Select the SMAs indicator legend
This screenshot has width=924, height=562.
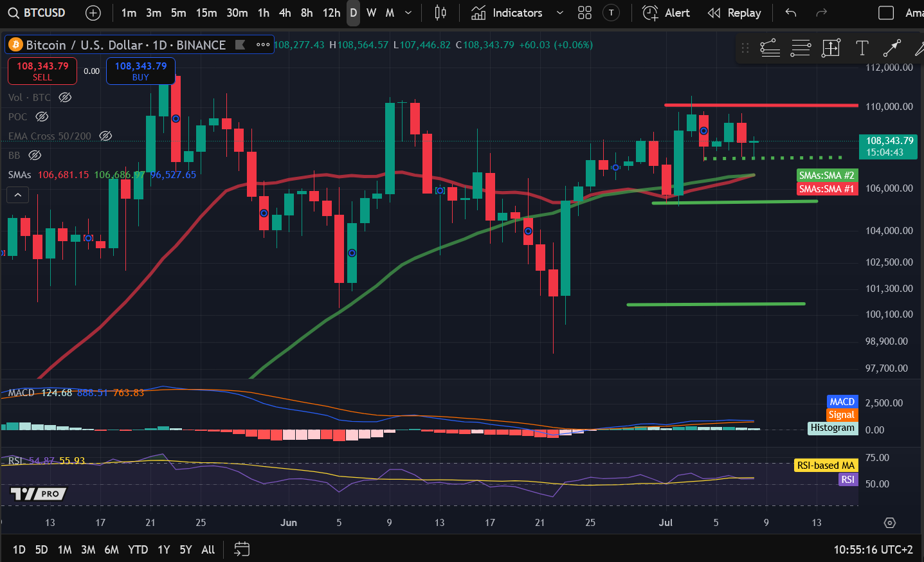point(20,175)
